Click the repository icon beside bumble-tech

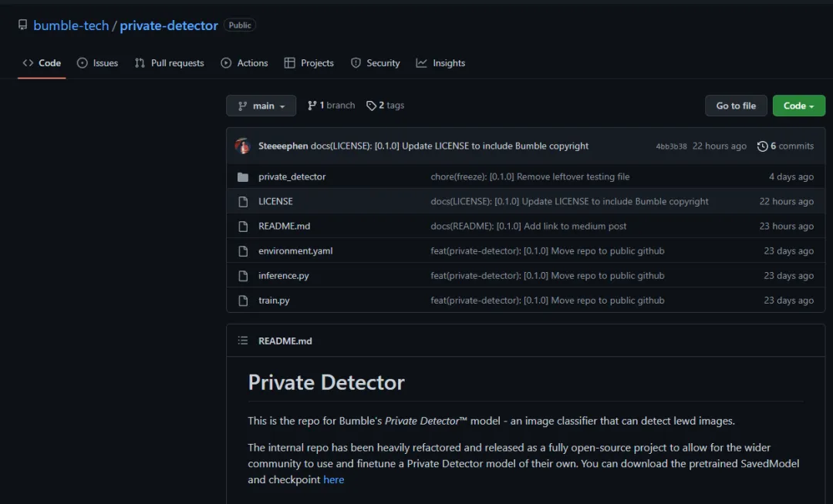click(x=23, y=25)
